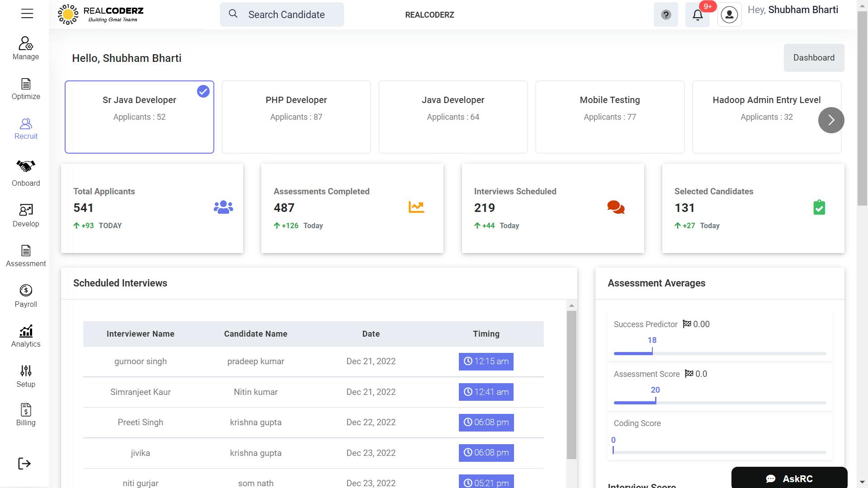
Task: Click the Dashboard button
Action: 814,58
